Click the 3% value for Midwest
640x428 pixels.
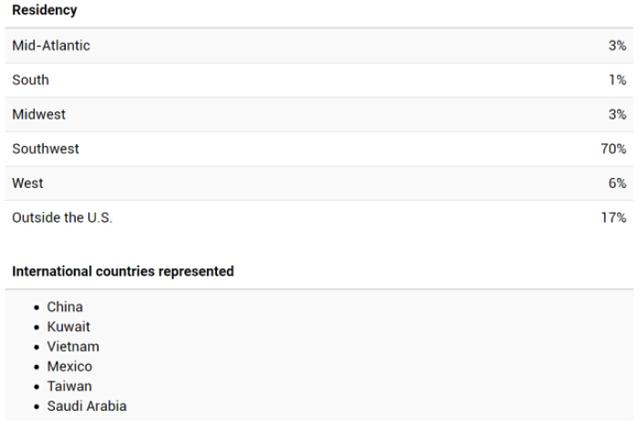tap(617, 114)
